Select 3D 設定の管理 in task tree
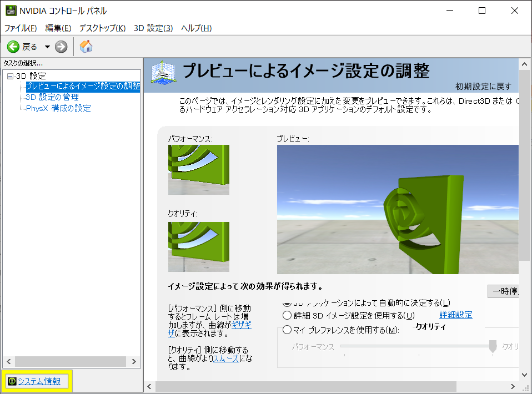This screenshot has width=532, height=394. pos(52,97)
